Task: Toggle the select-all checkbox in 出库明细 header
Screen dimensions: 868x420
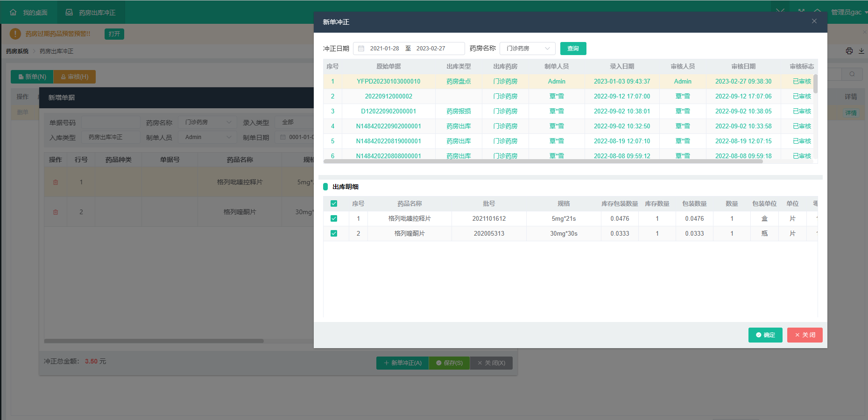Action: tap(334, 203)
